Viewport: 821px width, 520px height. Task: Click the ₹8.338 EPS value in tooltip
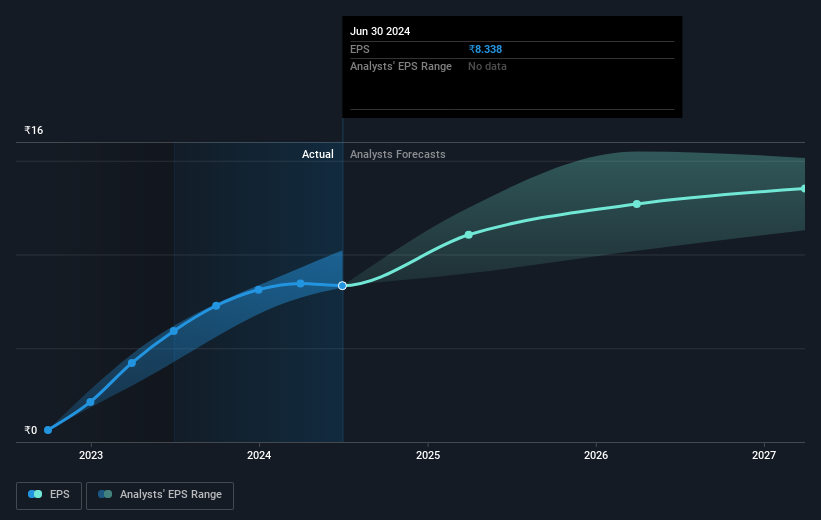485,49
